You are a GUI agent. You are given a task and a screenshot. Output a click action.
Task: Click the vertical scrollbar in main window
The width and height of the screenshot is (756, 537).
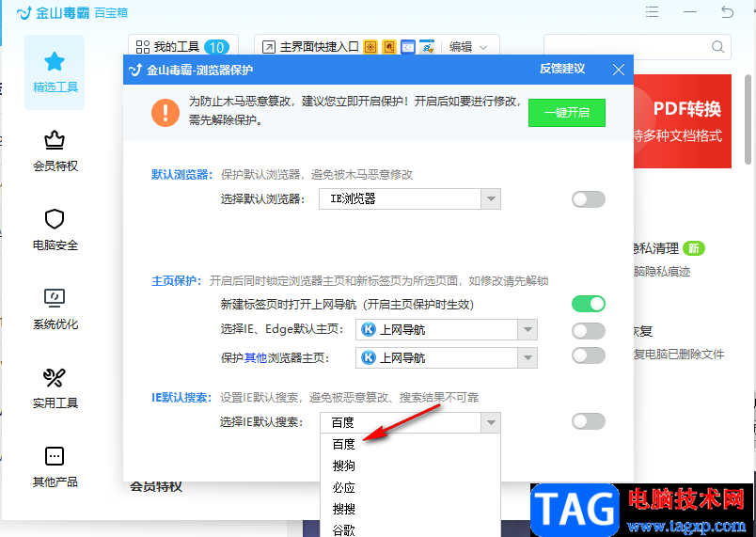click(x=748, y=119)
